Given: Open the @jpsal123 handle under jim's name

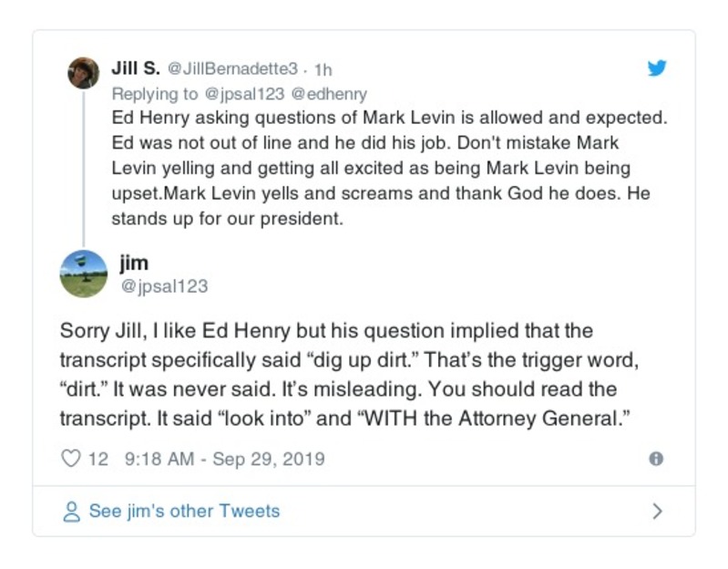Looking at the screenshot, I should (x=163, y=286).
